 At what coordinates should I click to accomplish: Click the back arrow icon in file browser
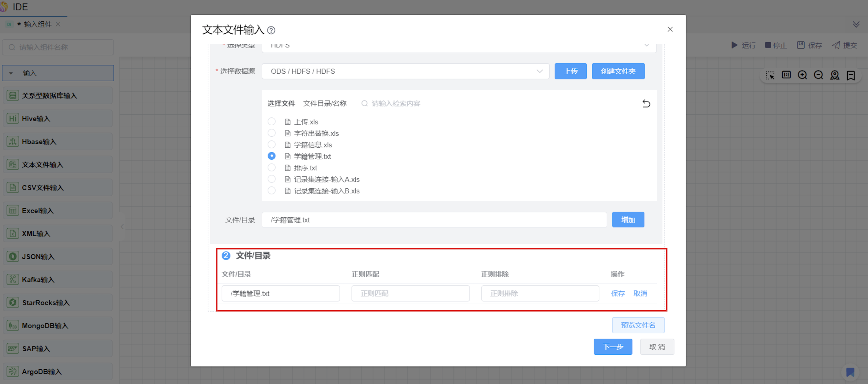[646, 104]
